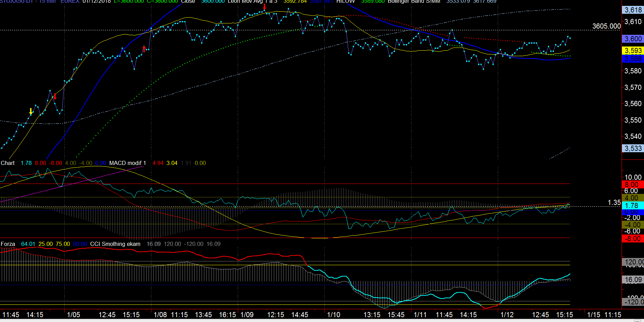
Task: Click red down-arrow marker above the 1/09 peak
Action: click(x=264, y=7)
